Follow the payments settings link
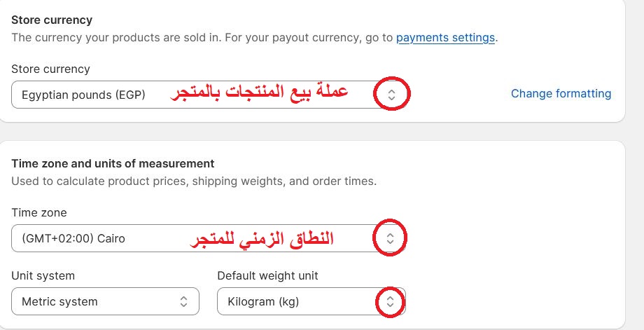The width and height of the screenshot is (644, 330). point(445,38)
